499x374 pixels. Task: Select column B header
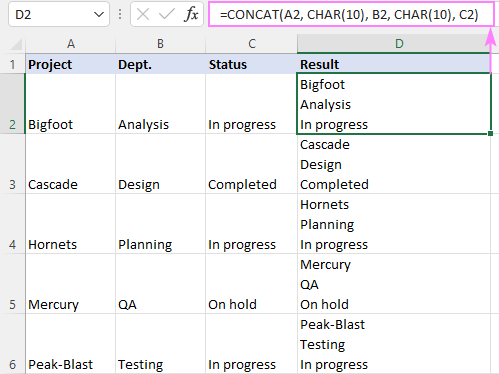(160, 44)
